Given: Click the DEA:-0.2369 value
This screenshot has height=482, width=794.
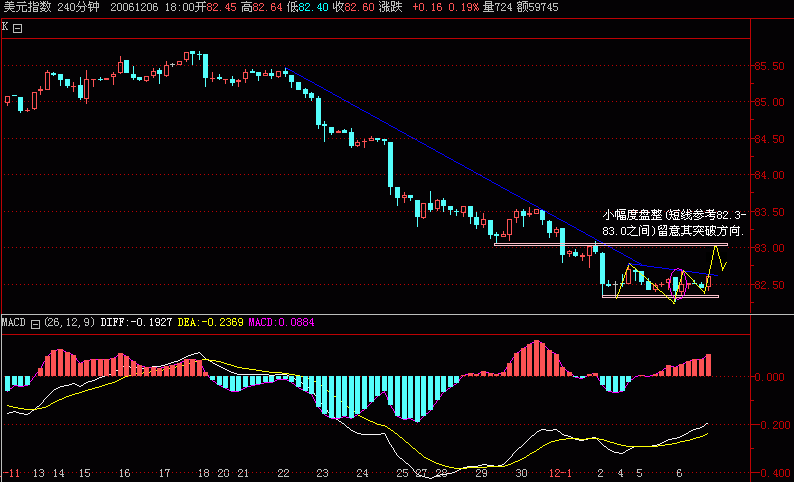Looking at the screenshot, I should (210, 323).
